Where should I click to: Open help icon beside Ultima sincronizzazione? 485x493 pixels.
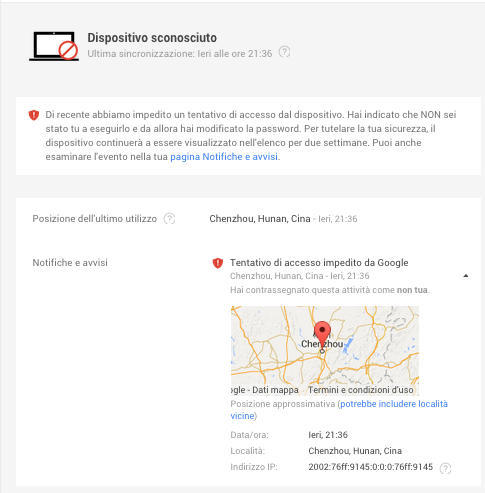pos(284,52)
